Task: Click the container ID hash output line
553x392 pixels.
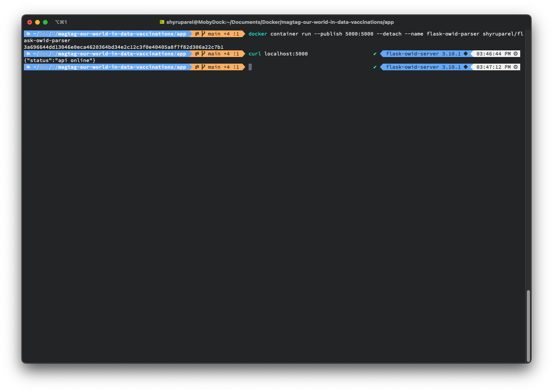Action: pyautogui.click(x=123, y=47)
